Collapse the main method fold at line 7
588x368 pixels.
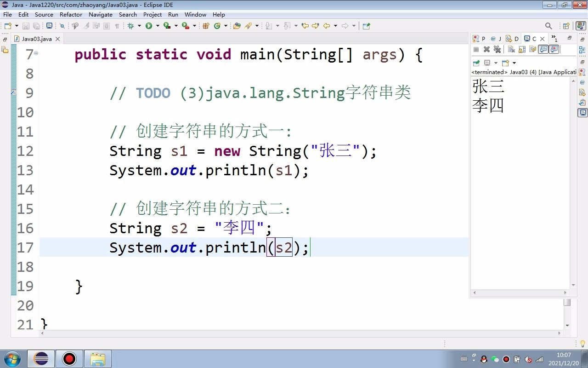click(36, 53)
